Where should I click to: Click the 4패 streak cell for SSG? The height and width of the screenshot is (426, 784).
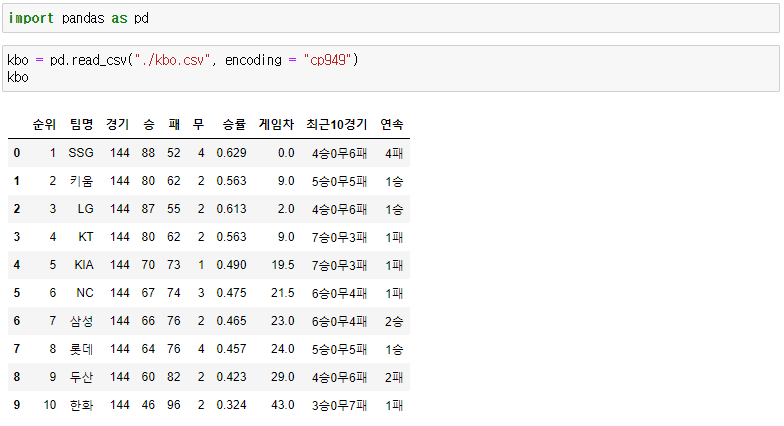point(394,152)
